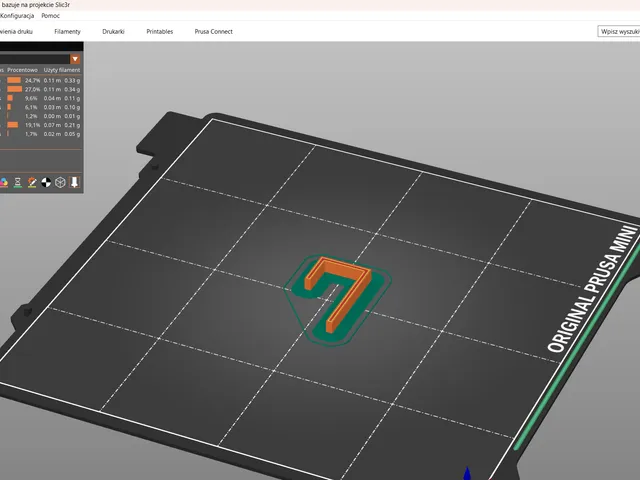Screen dimensions: 640x480
Task: Switch to the Drukarki tab
Action: pyautogui.click(x=113, y=31)
